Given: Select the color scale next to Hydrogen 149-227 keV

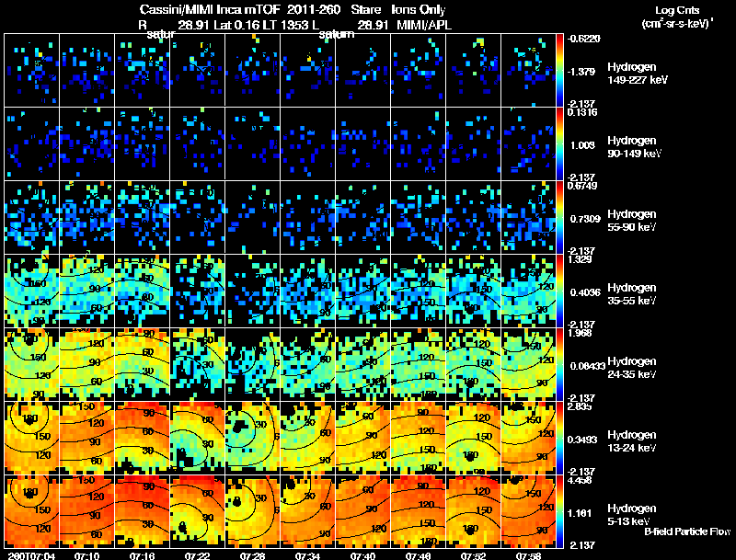Looking at the screenshot, I should click(560, 70).
